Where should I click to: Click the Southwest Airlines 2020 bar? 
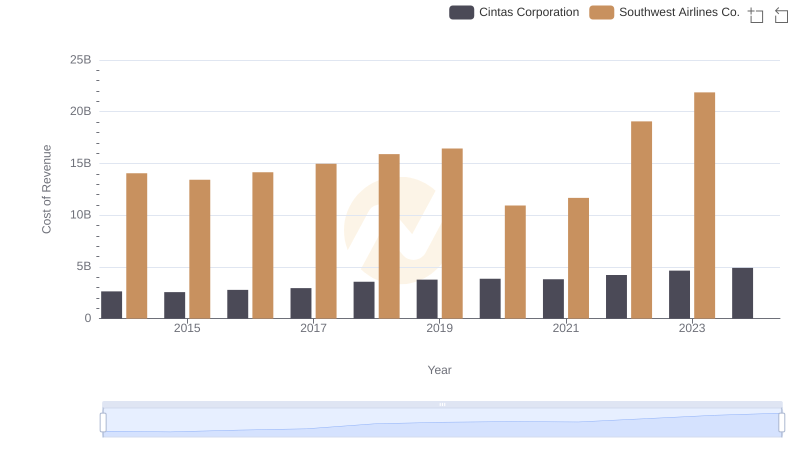[515, 262]
